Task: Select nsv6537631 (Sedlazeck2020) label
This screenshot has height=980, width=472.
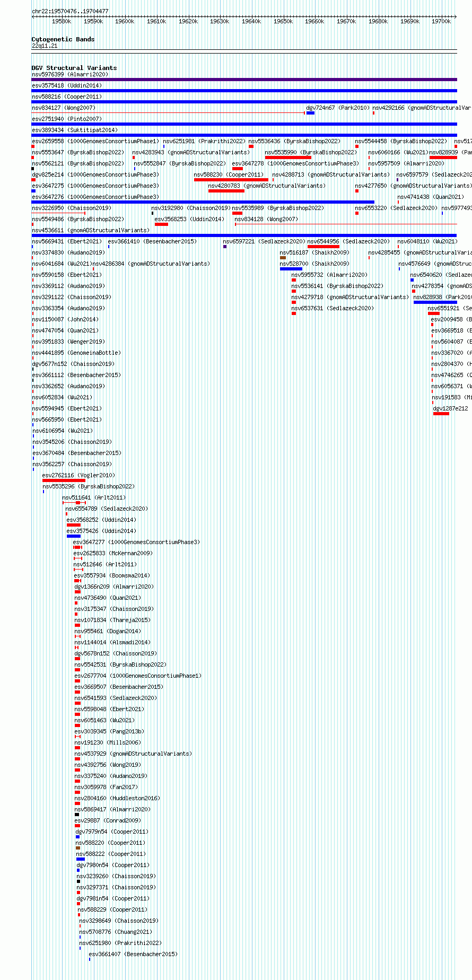Action: point(333,308)
